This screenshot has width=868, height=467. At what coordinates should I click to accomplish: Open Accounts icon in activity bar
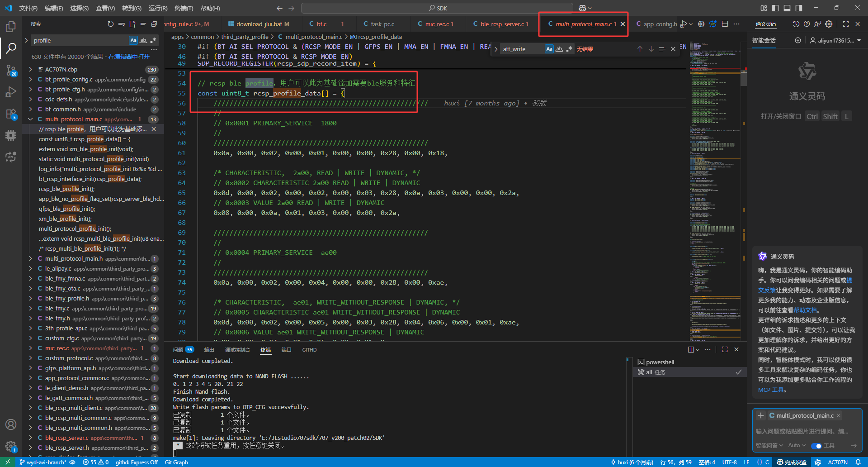[11, 424]
